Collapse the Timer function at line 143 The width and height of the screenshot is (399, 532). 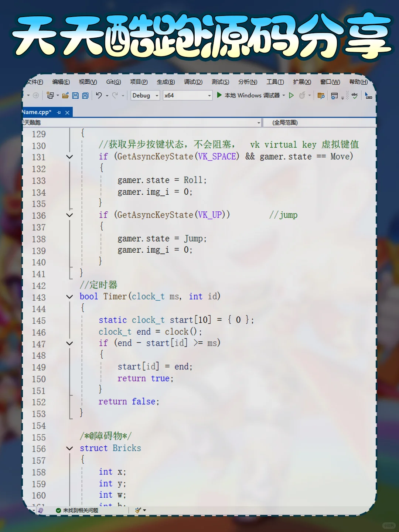click(x=69, y=297)
